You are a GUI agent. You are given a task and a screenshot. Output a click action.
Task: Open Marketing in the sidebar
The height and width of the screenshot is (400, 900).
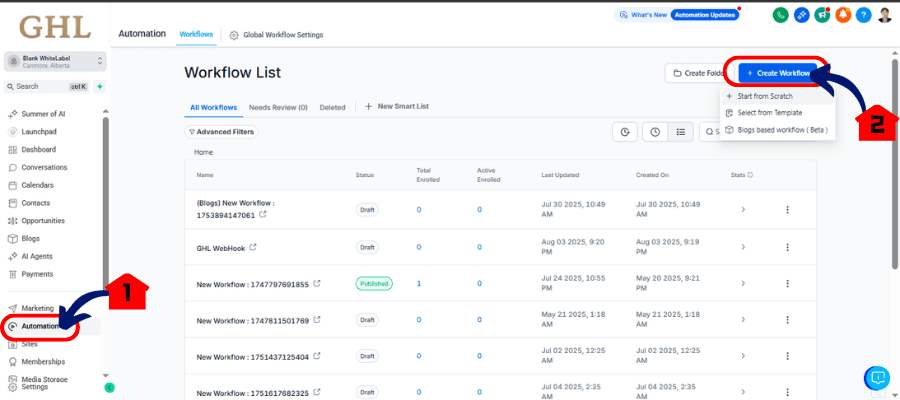point(32,308)
